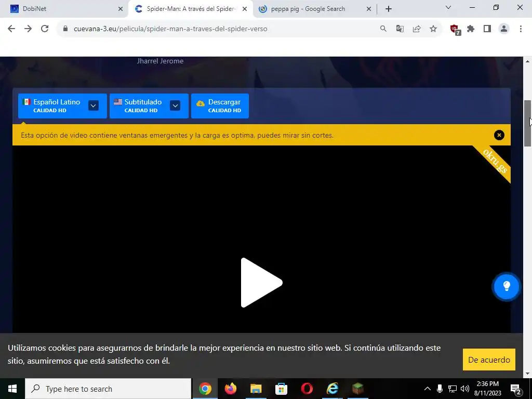This screenshot has width=532, height=399.
Task: Open Google Chrome from the taskbar
Action: point(205,389)
